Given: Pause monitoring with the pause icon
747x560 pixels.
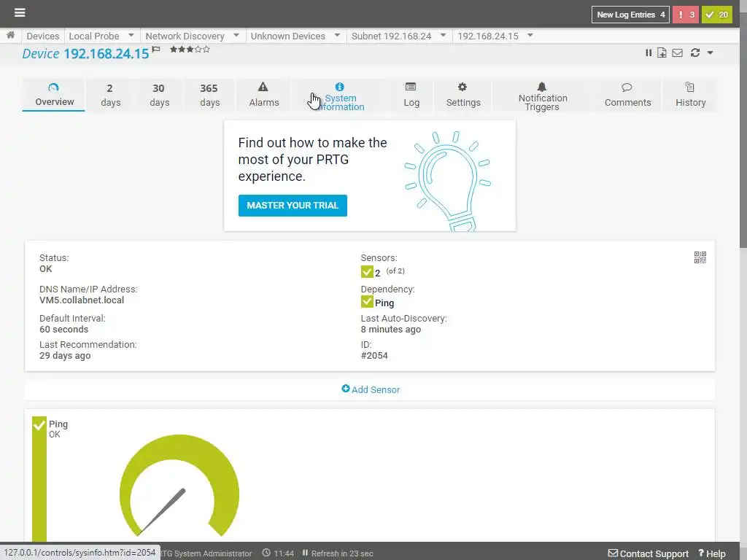Looking at the screenshot, I should [649, 52].
